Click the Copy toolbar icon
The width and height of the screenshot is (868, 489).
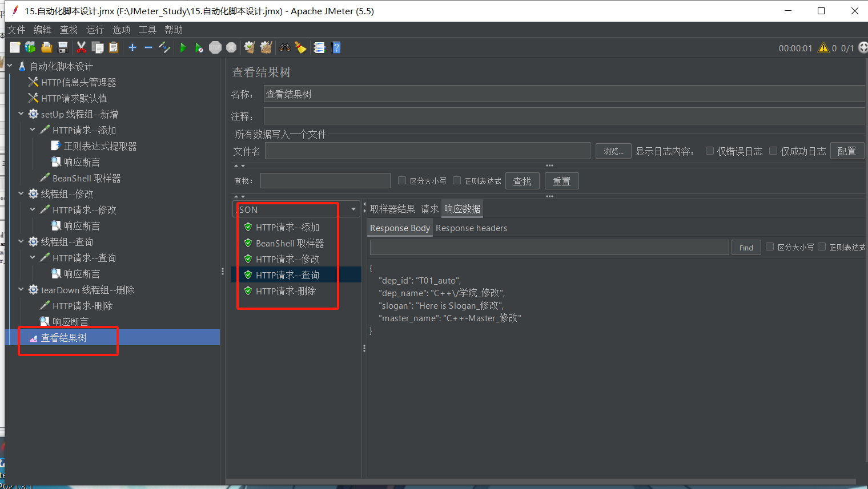tap(98, 47)
